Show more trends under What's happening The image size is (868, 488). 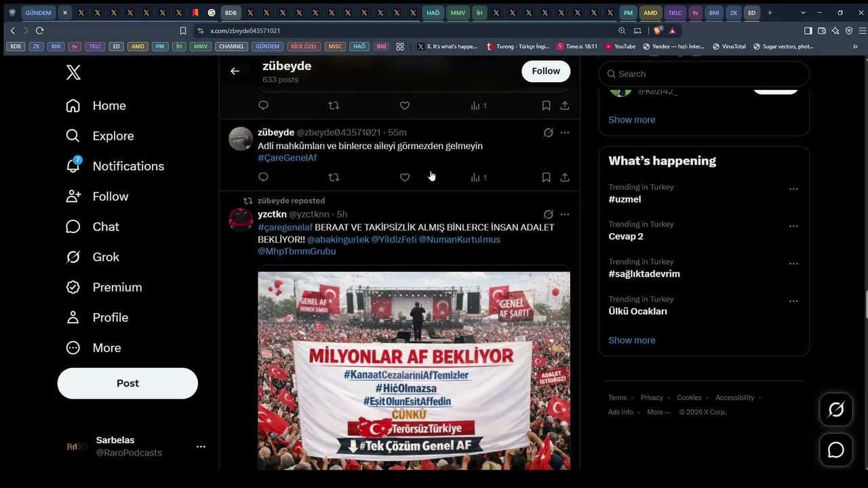[x=632, y=340]
